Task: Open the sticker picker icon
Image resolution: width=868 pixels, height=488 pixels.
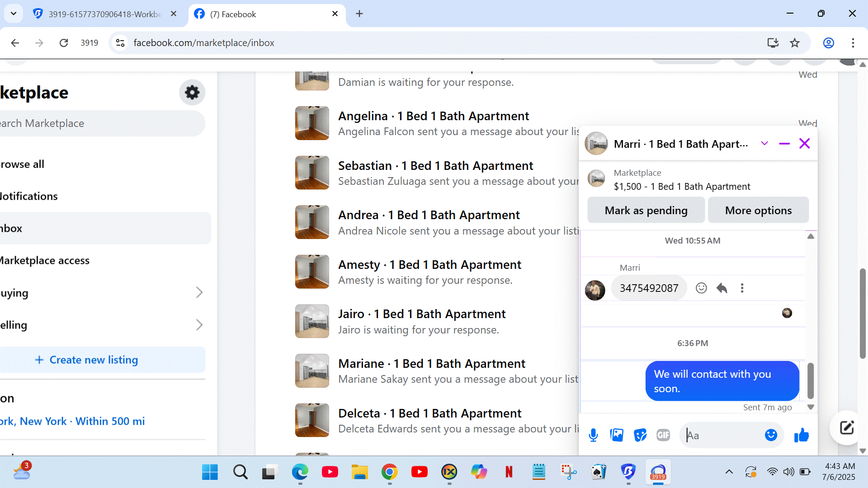Action: [640, 435]
